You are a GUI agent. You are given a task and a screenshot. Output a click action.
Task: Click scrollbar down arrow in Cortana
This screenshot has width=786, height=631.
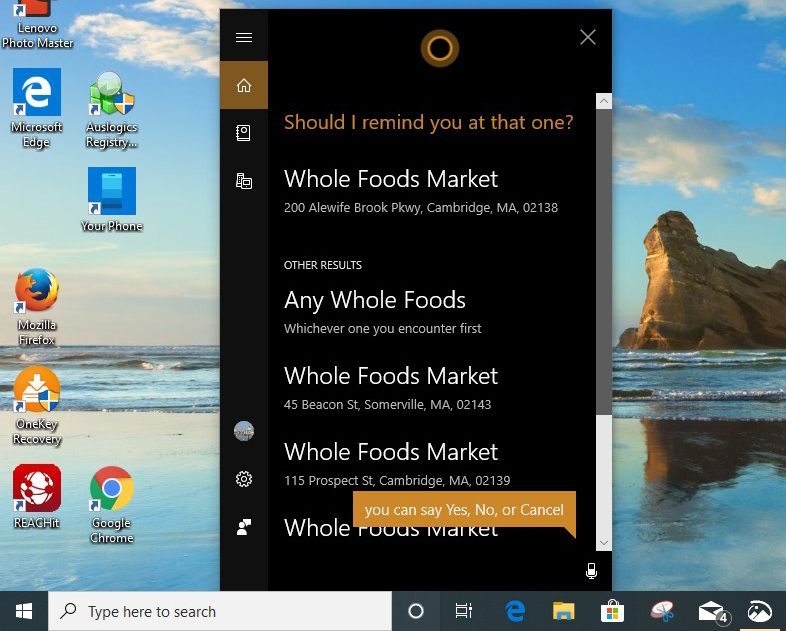pos(604,543)
